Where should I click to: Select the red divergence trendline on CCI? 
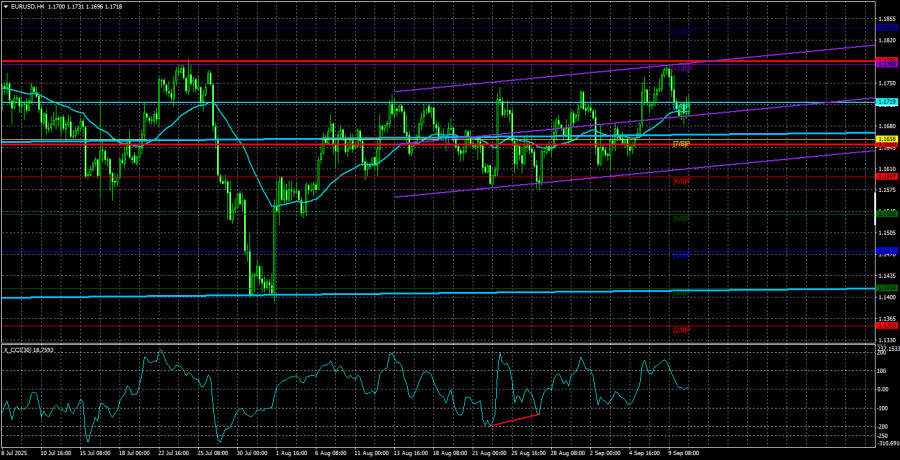pos(513,420)
